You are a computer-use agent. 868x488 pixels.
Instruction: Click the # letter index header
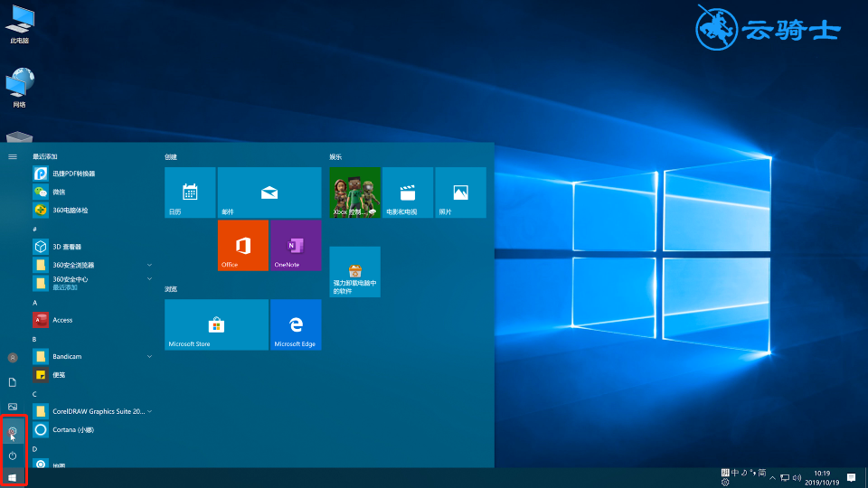point(34,229)
